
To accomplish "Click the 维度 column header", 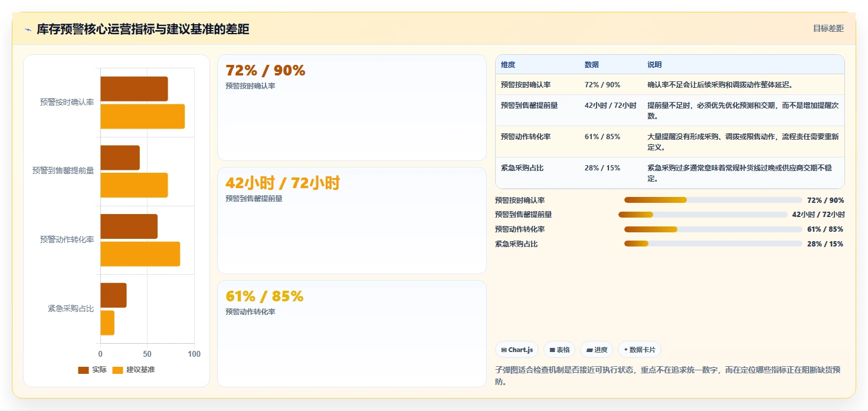I will click(x=508, y=65).
